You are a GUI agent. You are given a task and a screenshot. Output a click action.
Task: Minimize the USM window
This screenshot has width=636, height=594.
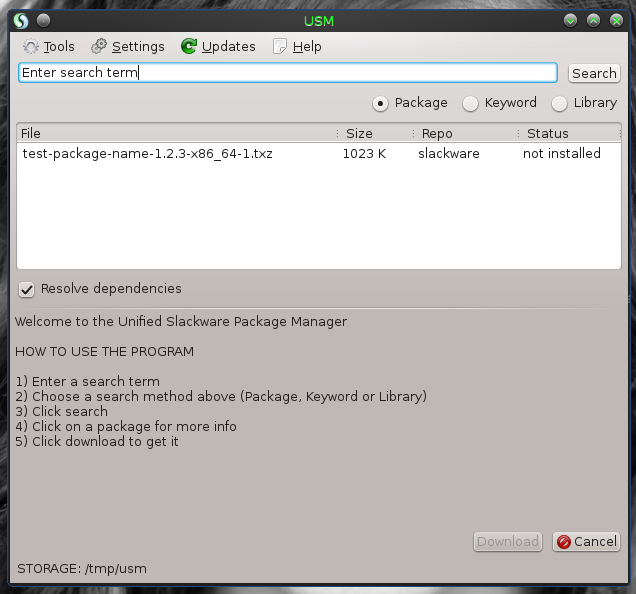pyautogui.click(x=570, y=20)
